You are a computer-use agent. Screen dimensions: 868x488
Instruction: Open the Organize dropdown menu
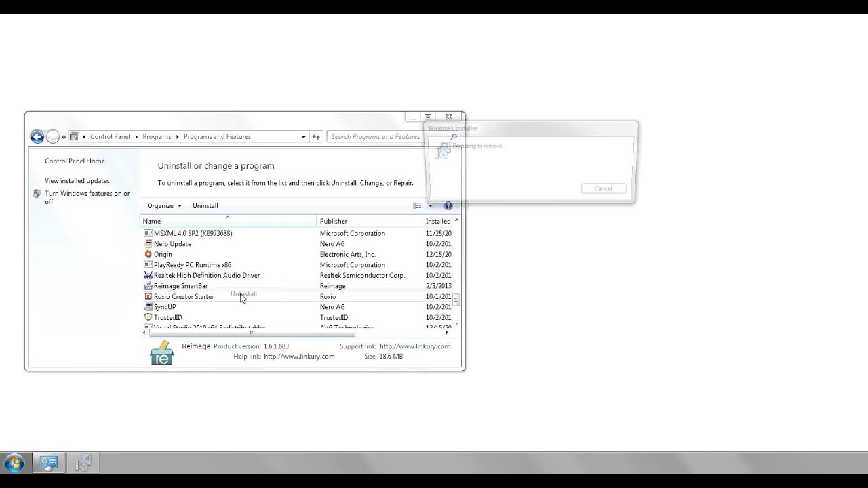[164, 205]
